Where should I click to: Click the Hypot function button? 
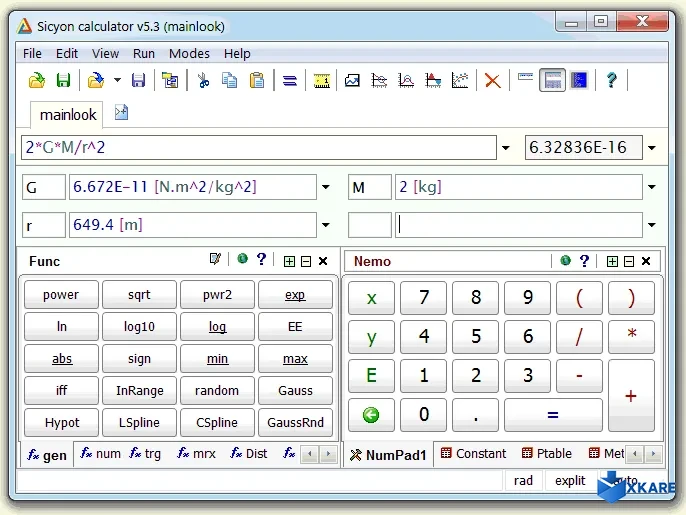tap(61, 422)
